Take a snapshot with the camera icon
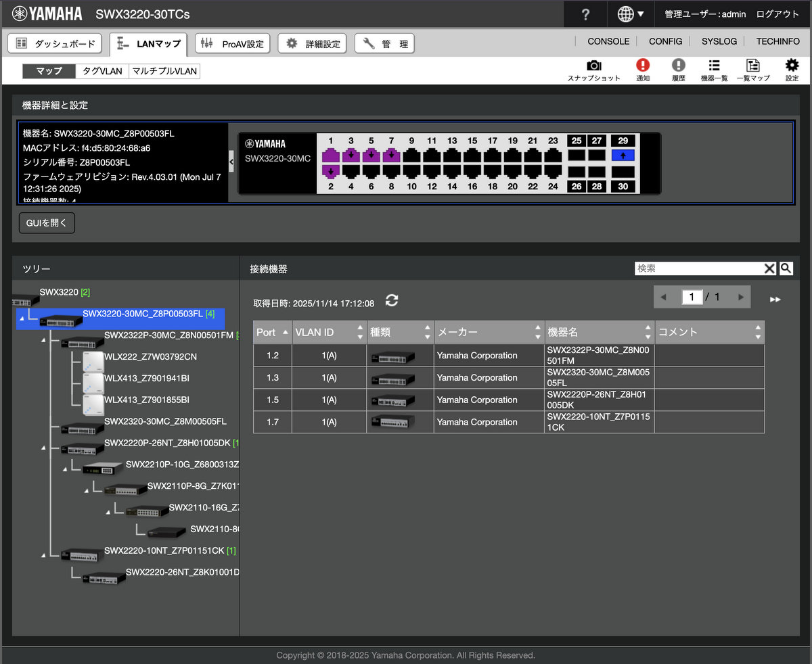812x664 pixels. coord(593,66)
